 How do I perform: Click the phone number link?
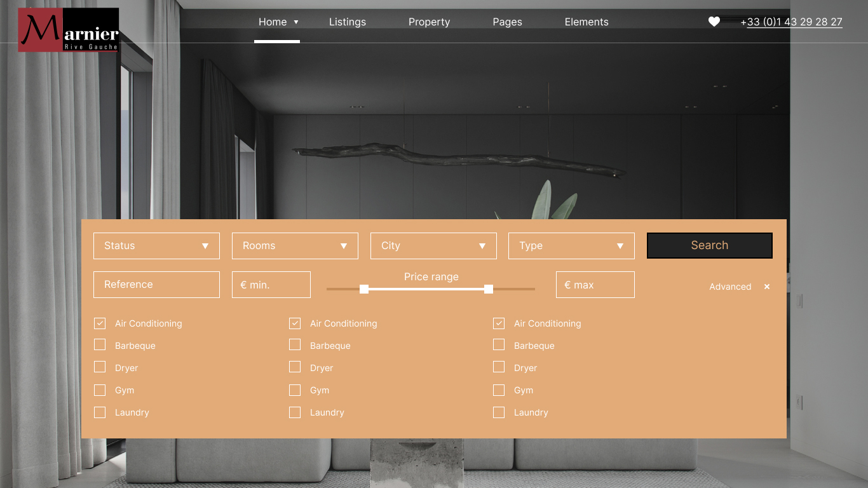click(x=792, y=22)
